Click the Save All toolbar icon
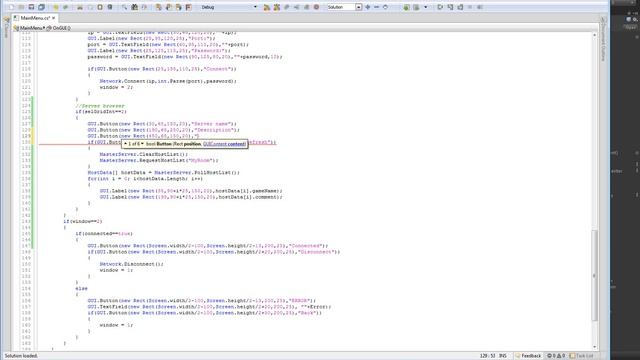The image size is (640, 360). [x=41, y=7]
